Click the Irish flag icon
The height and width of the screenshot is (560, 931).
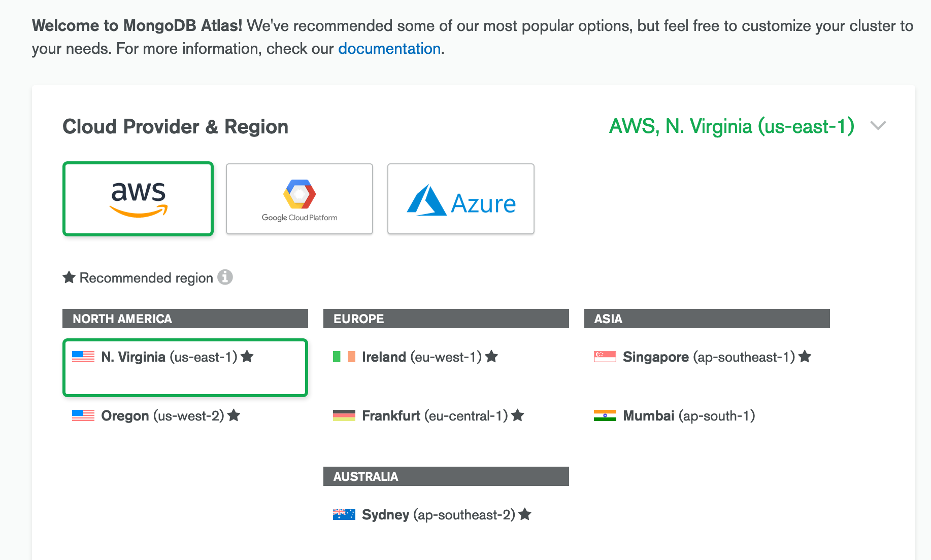pos(344,357)
